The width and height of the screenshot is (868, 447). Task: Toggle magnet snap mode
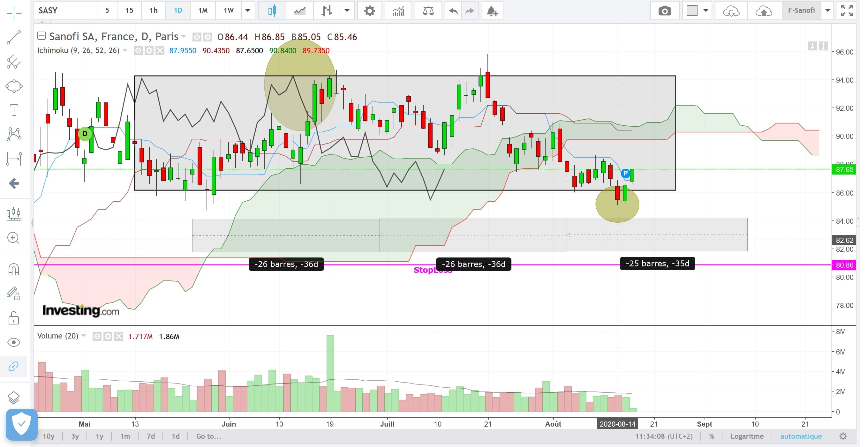(x=14, y=270)
